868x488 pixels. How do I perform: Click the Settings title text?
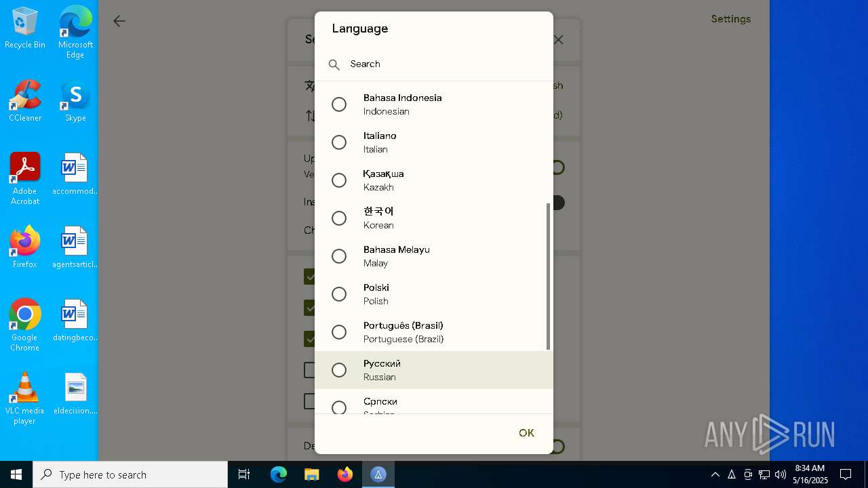tap(731, 19)
